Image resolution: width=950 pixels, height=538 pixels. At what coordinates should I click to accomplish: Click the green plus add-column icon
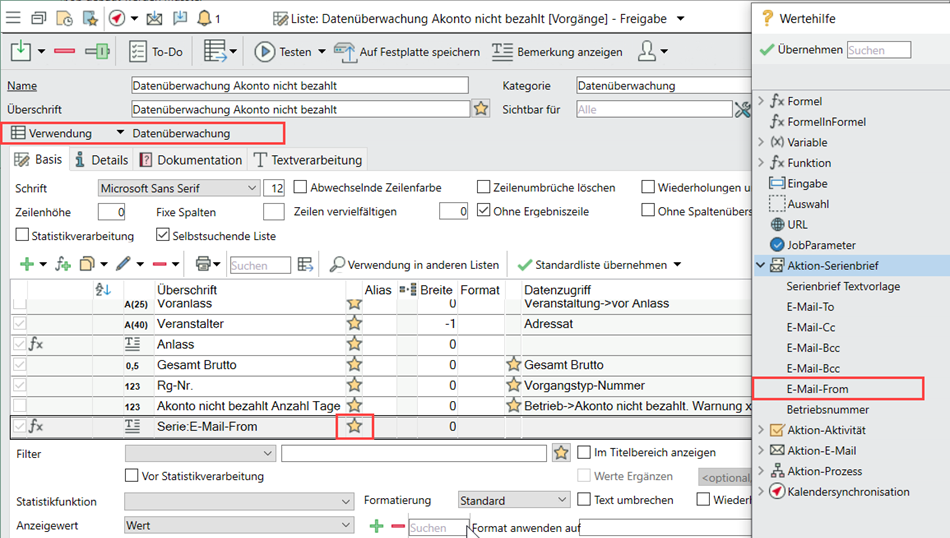pos(27,264)
